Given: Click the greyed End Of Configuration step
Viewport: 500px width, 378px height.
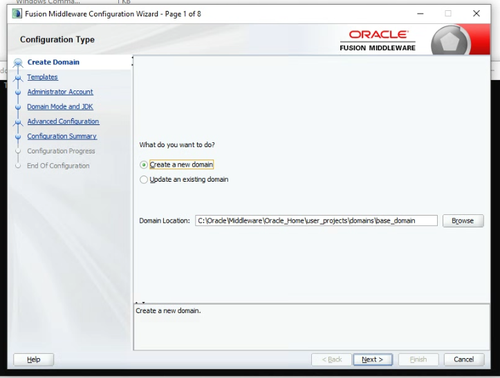Looking at the screenshot, I should pos(58,166).
